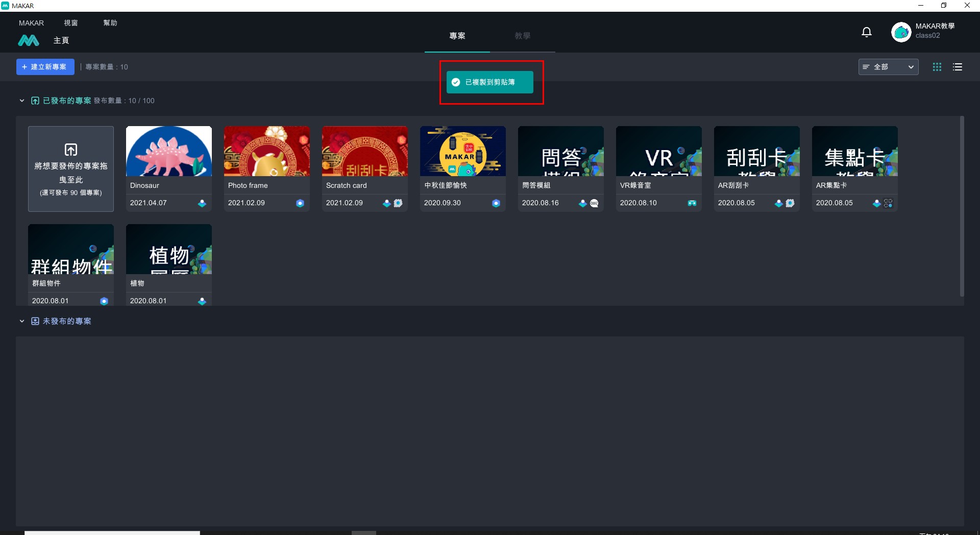
Task: Open the Dinosaur project thumbnail
Action: click(169, 151)
